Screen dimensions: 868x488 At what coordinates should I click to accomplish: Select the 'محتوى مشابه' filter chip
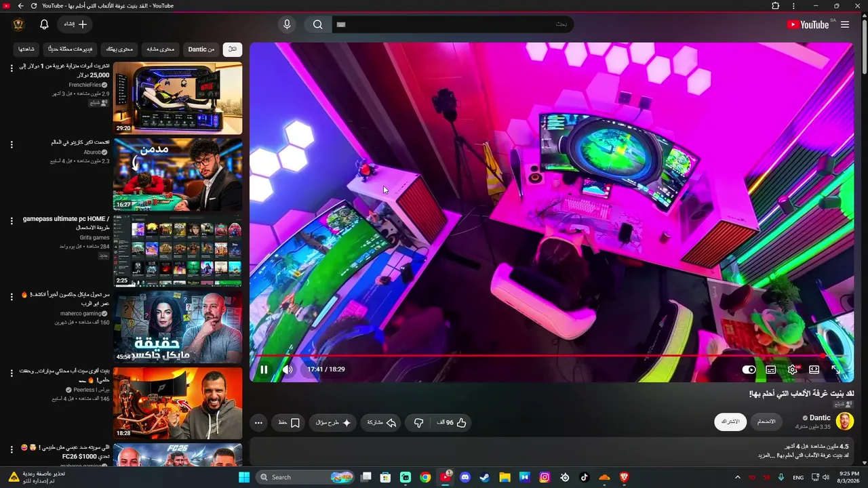click(161, 49)
